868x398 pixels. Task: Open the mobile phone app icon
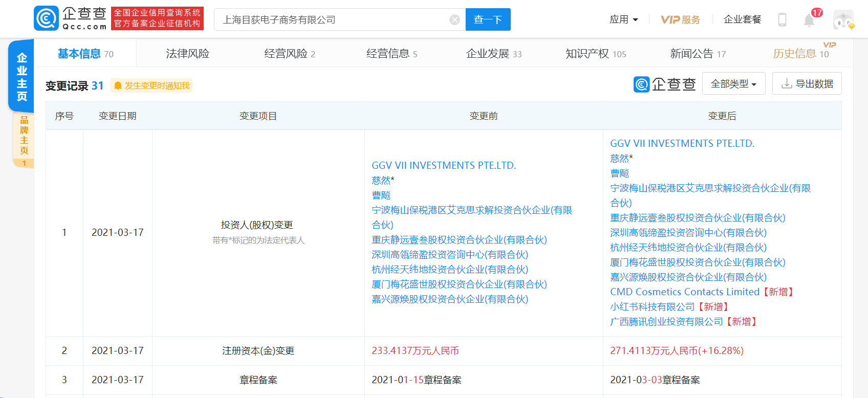[782, 20]
